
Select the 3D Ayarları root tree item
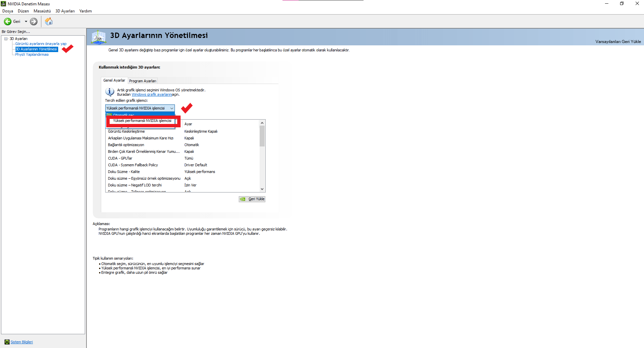click(x=18, y=39)
